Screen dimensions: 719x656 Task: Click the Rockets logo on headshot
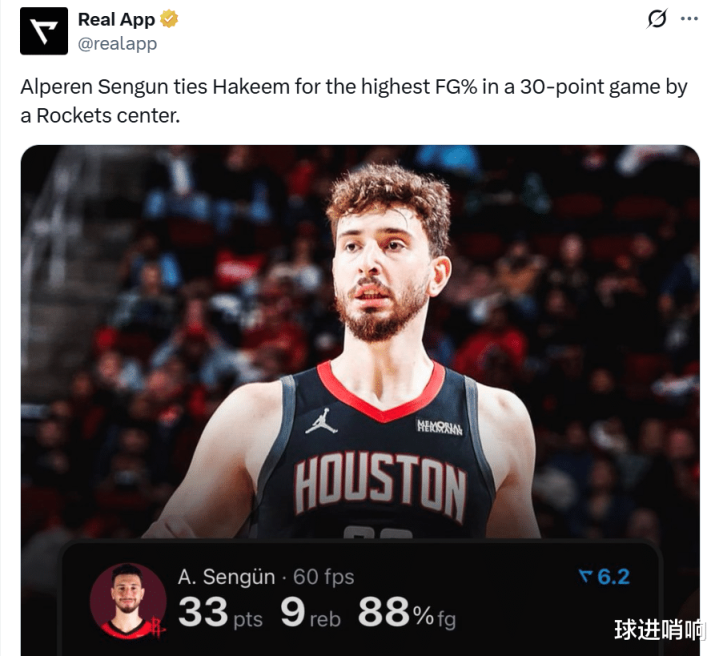[157, 626]
